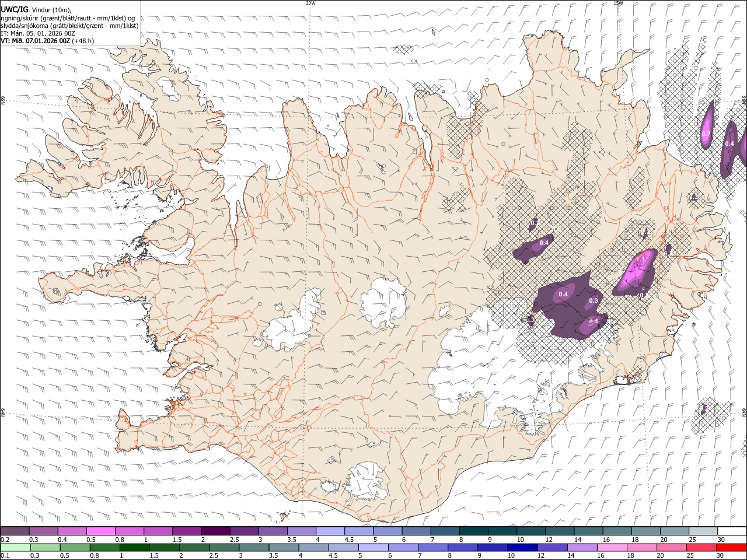Select the red 25 mm rain legend swatch
747x560 pixels.
click(x=701, y=547)
